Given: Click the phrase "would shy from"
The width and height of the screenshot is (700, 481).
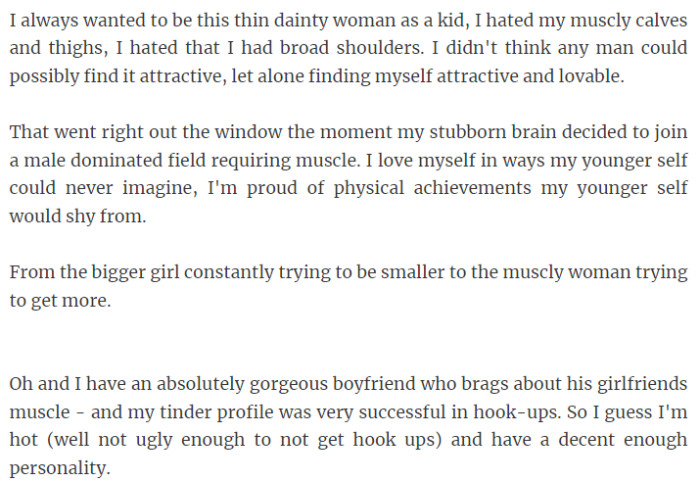Looking at the screenshot, I should (x=77, y=215).
